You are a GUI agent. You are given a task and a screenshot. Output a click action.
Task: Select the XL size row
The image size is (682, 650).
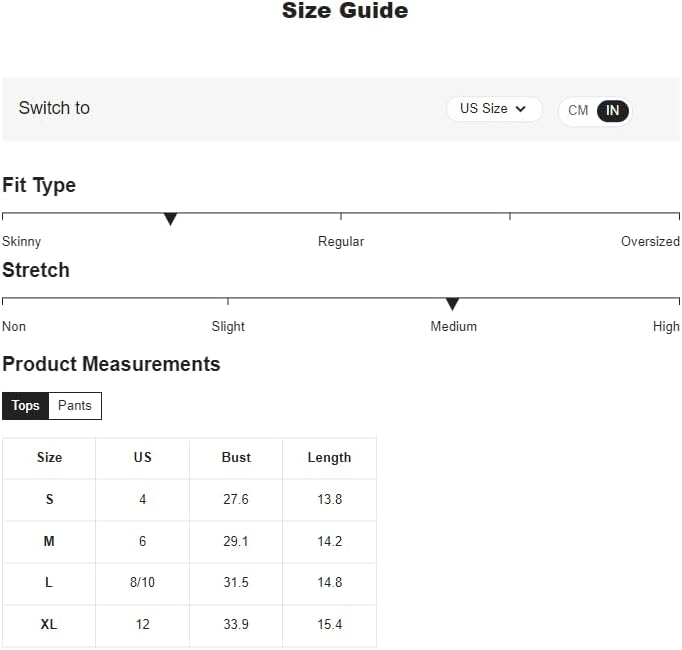189,625
